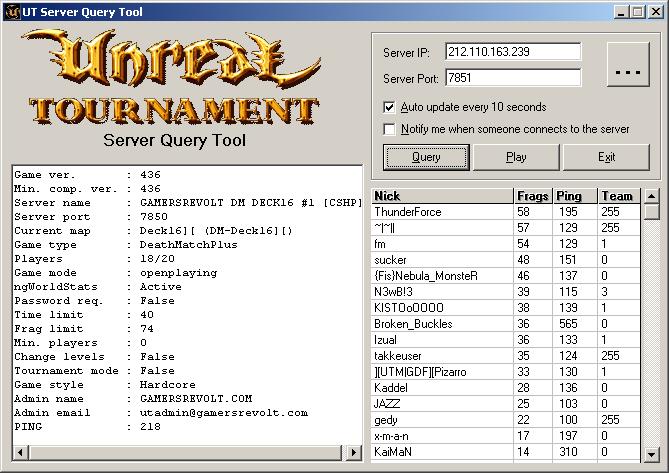Sort player list by Nick column header
The height and width of the screenshot is (473, 669).
(x=442, y=196)
